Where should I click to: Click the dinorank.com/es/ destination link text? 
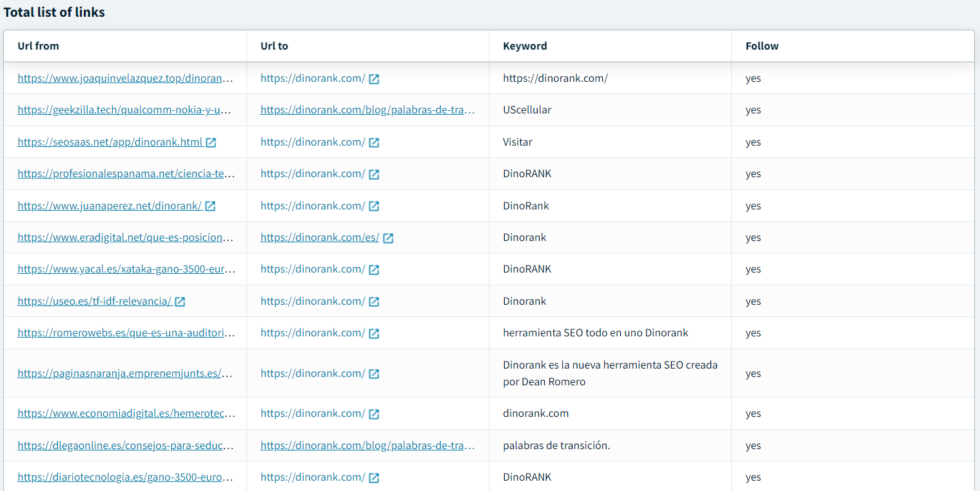320,238
